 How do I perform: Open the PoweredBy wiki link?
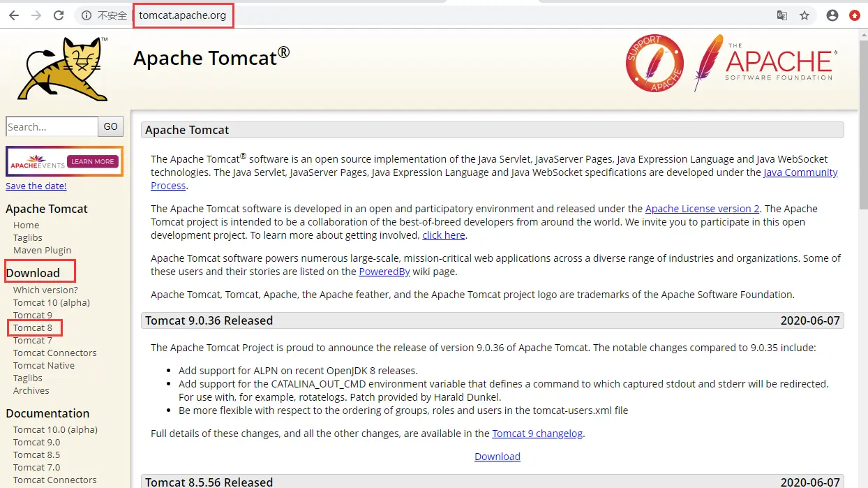384,272
